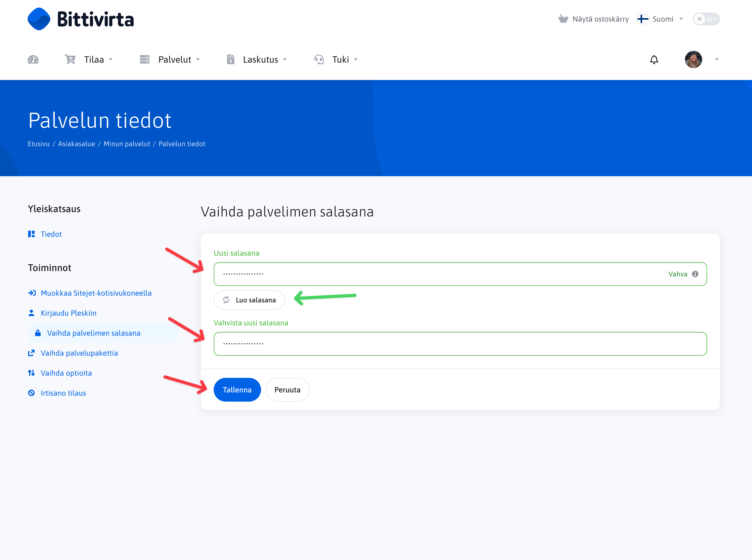This screenshot has width=752, height=560.
Task: Click the Tiedot grid icon
Action: click(31, 234)
